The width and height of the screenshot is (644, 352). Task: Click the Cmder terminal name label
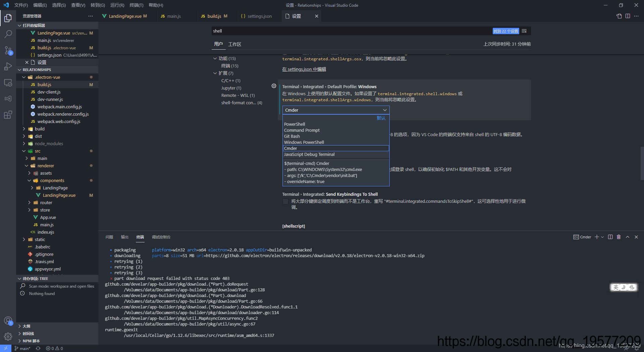click(x=586, y=237)
